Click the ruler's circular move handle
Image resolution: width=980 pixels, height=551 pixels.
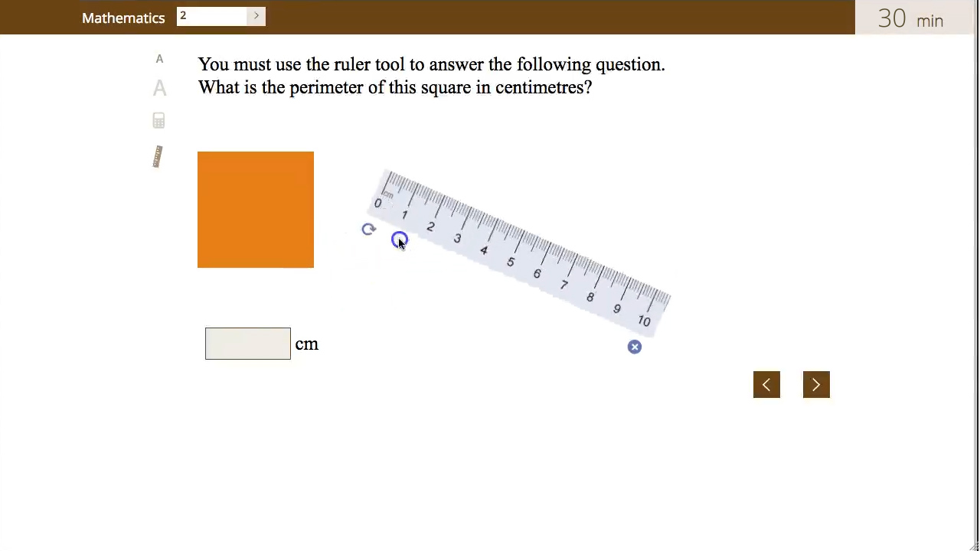399,240
